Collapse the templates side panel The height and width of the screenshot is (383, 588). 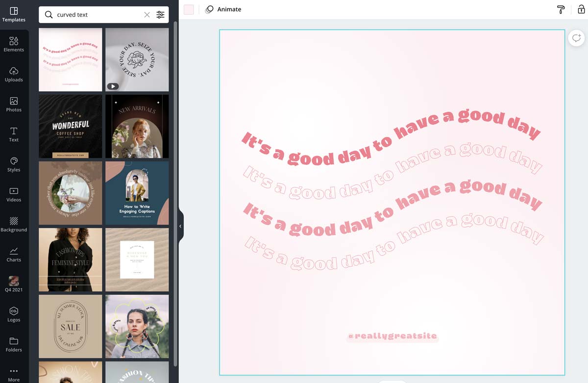tap(180, 226)
